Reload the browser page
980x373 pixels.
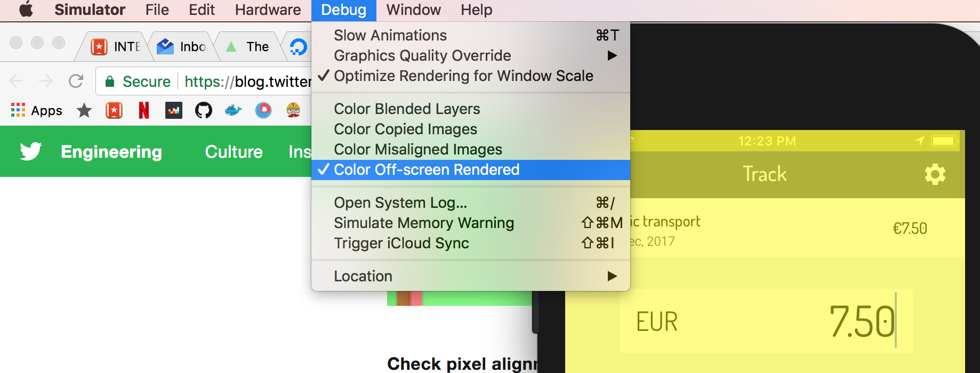coord(76,81)
